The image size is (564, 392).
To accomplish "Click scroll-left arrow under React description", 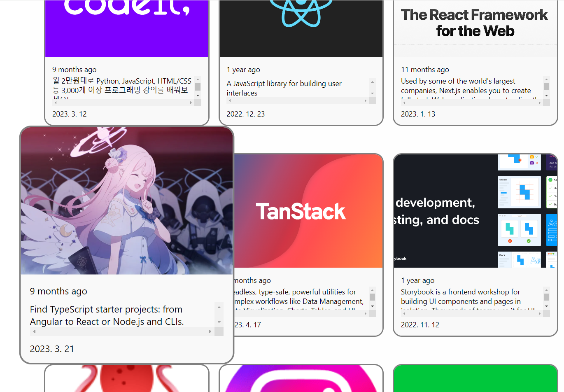I will tap(230, 100).
